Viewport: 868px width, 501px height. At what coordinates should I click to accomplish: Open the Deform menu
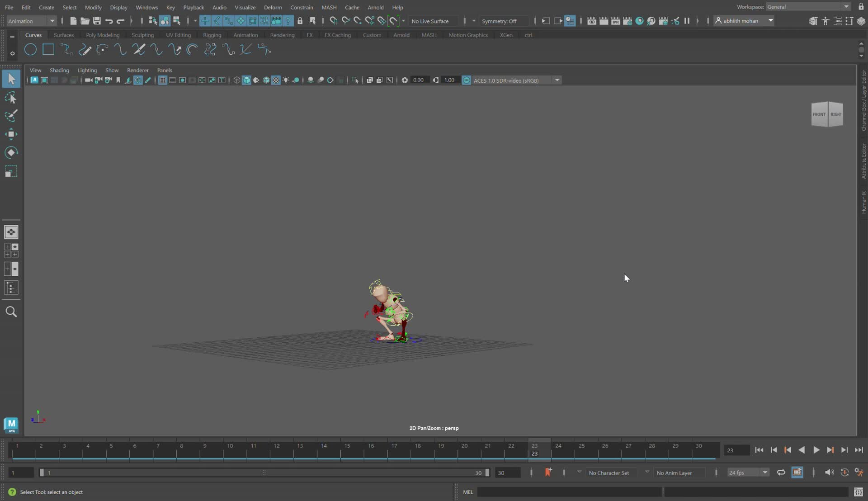click(x=274, y=7)
